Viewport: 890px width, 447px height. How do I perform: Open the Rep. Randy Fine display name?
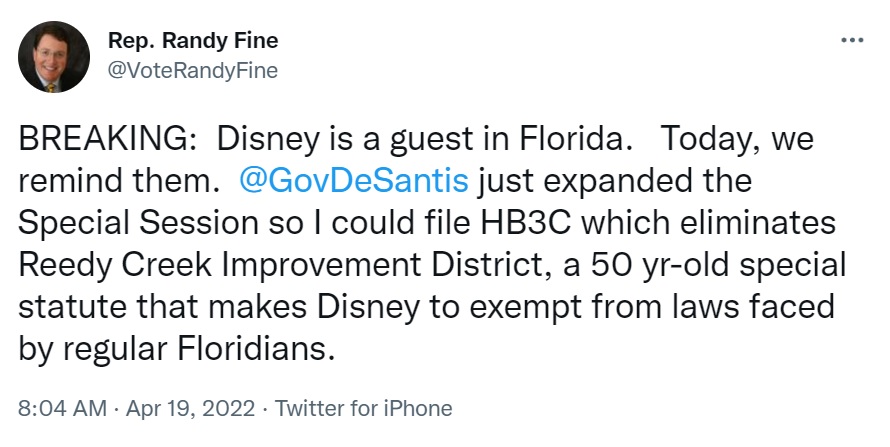192,41
